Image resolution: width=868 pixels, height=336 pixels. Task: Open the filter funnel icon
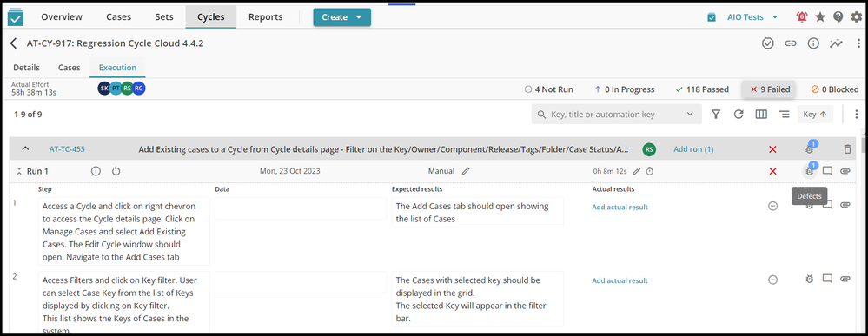(716, 115)
